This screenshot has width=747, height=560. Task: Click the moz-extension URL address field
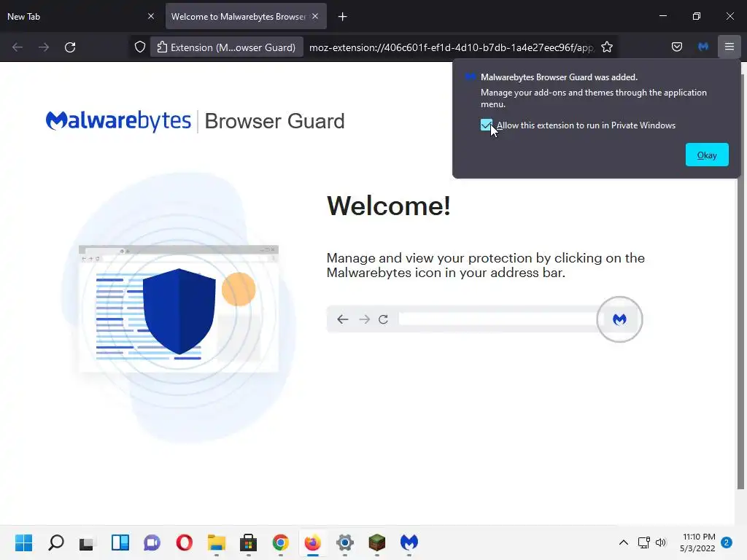tap(452, 47)
